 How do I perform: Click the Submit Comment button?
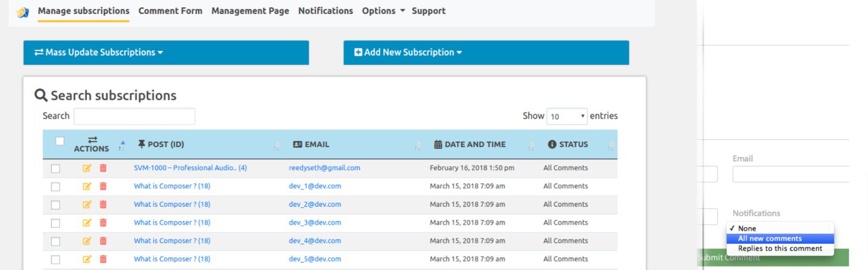tap(773, 257)
